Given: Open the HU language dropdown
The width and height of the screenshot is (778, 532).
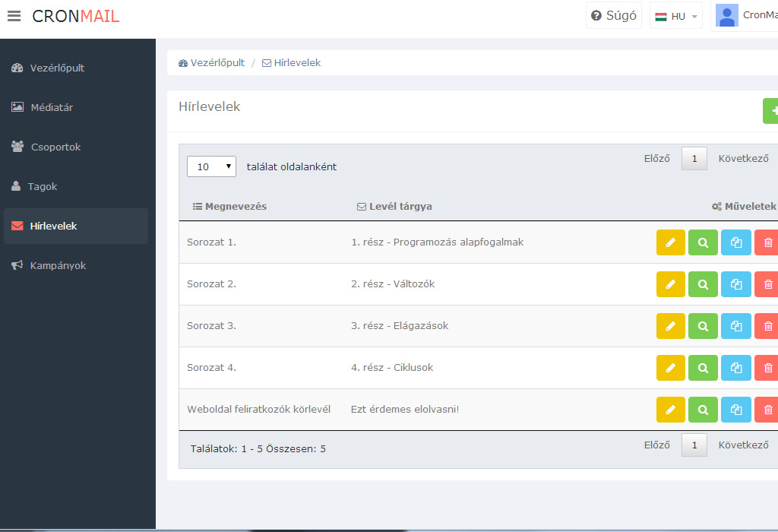Looking at the screenshot, I should pyautogui.click(x=675, y=17).
